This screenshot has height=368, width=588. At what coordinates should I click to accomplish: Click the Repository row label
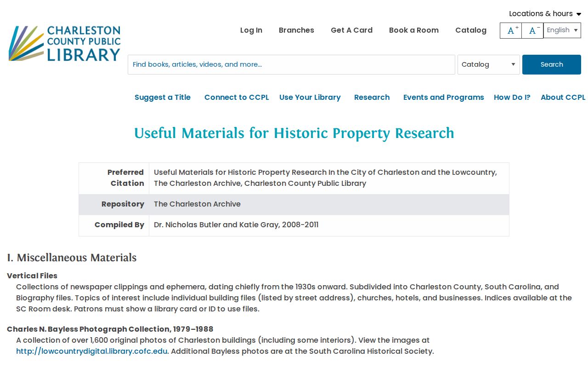[123, 204]
